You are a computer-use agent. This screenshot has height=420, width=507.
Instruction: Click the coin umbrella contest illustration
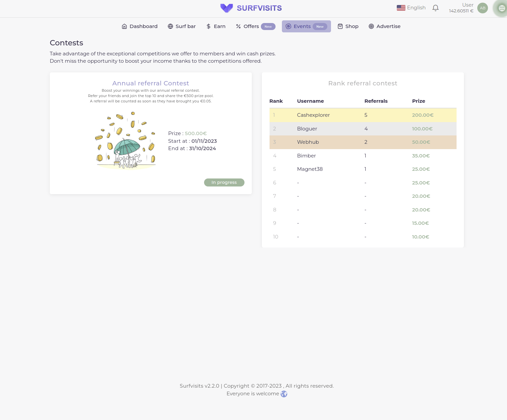point(126,140)
